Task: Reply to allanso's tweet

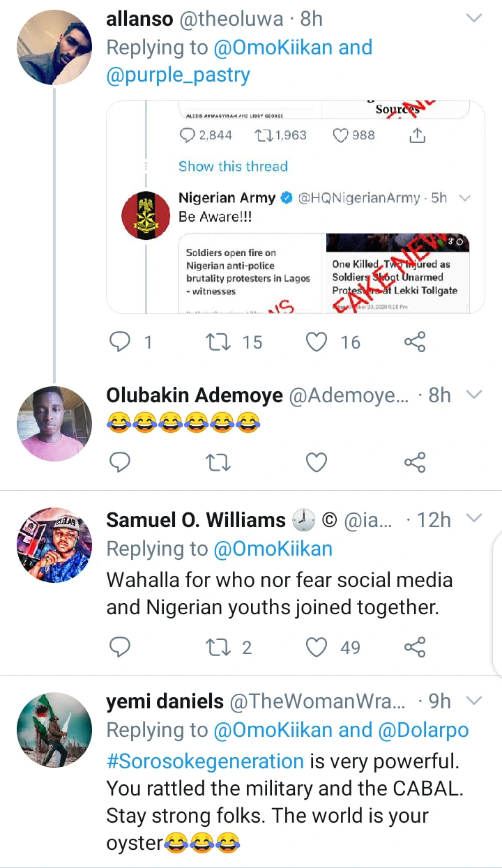Action: pyautogui.click(x=121, y=342)
